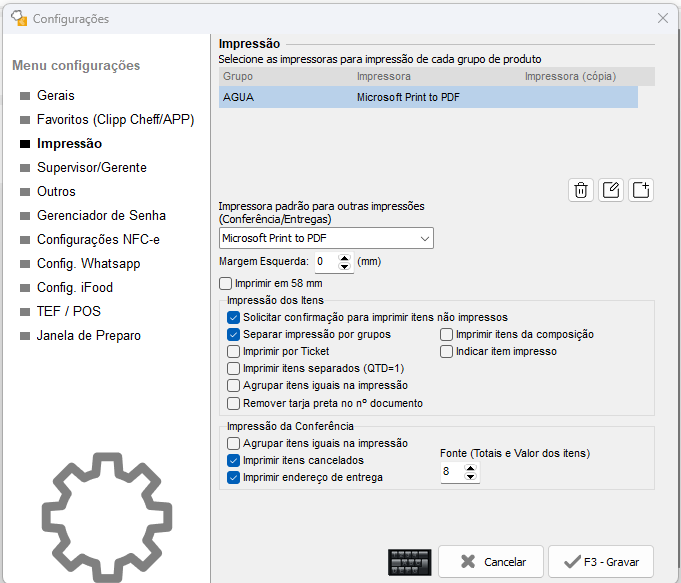Screen dimensions: 681x583
Task: Open the virtual keyboard icon
Action: 409,562
